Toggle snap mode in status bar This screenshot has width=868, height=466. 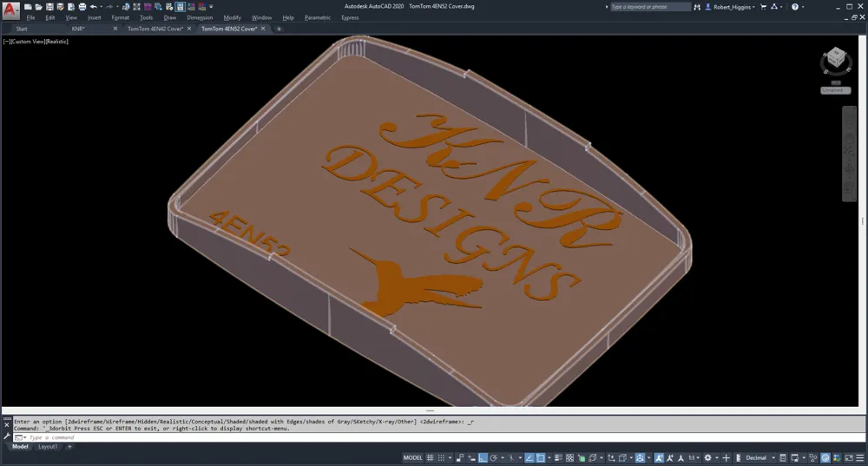[441, 457]
